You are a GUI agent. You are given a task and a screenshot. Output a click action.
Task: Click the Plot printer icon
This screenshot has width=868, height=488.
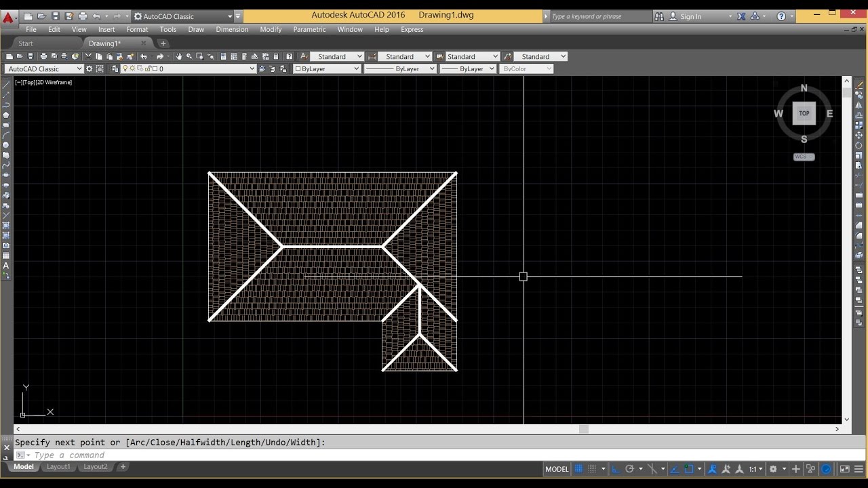tap(43, 56)
